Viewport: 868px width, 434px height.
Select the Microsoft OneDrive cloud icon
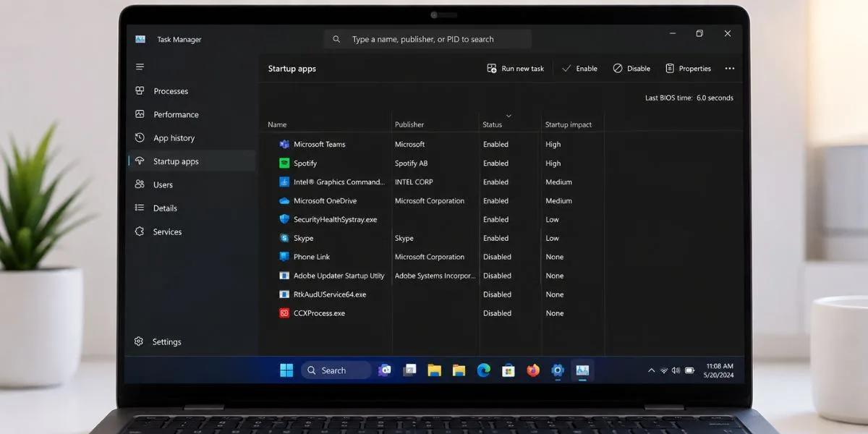[284, 200]
